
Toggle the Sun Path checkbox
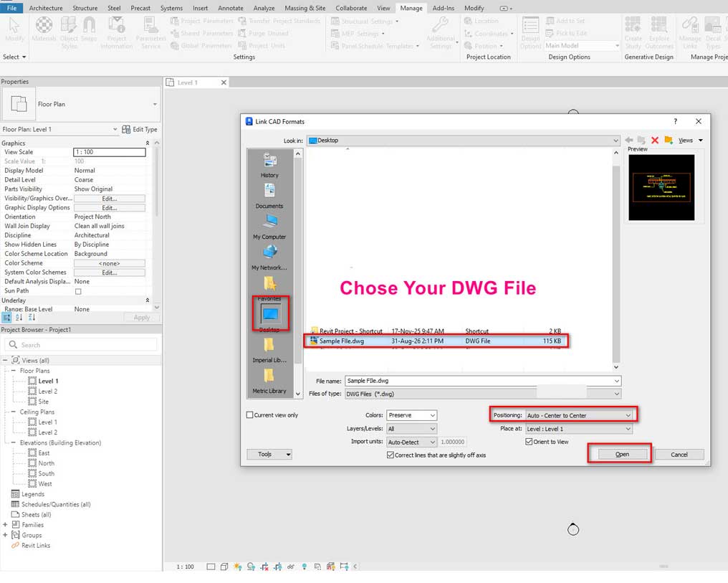point(78,291)
